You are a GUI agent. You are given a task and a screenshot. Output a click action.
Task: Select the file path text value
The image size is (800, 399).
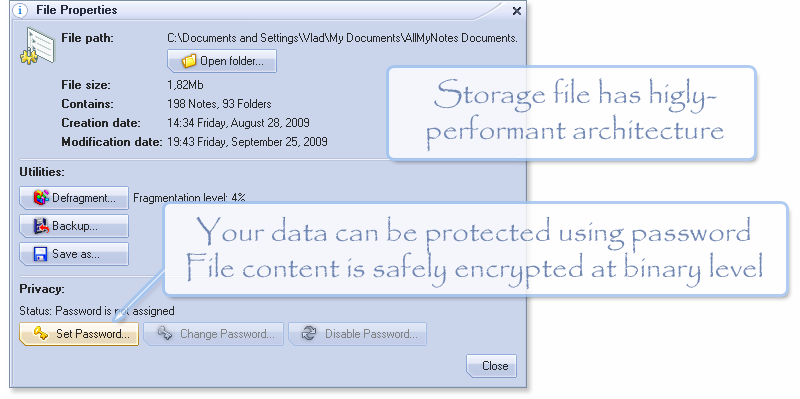342,38
